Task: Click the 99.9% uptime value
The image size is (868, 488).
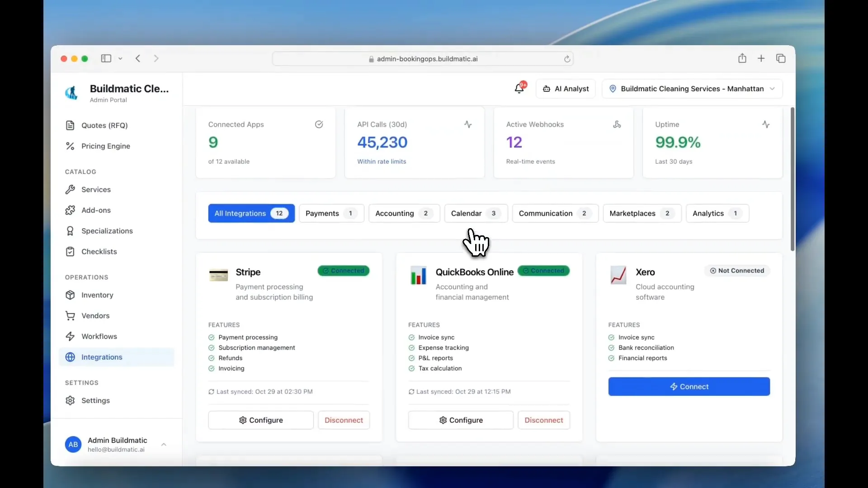Action: [x=678, y=142]
